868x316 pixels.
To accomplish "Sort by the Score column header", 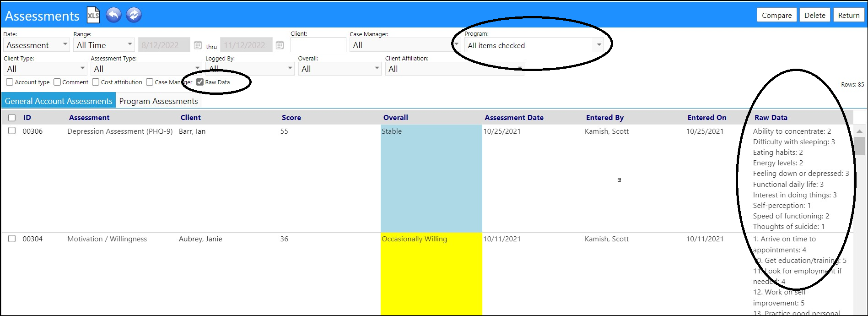I will [291, 118].
